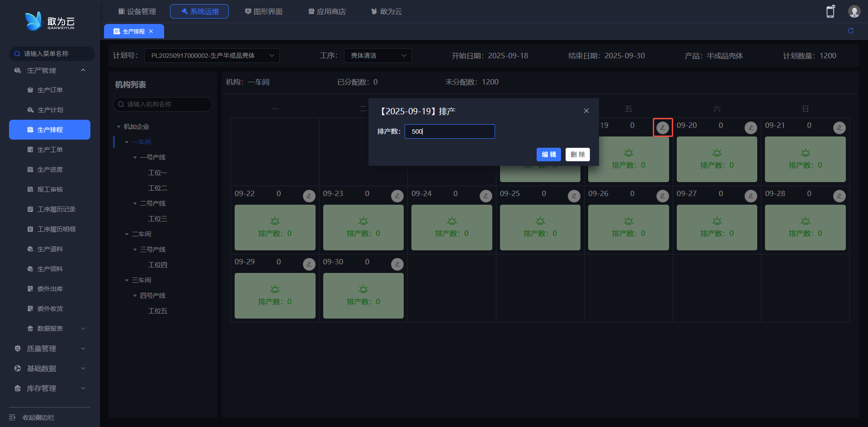Close the 排产 dialog with X icon
Viewport: 868px width, 427px height.
tap(586, 111)
